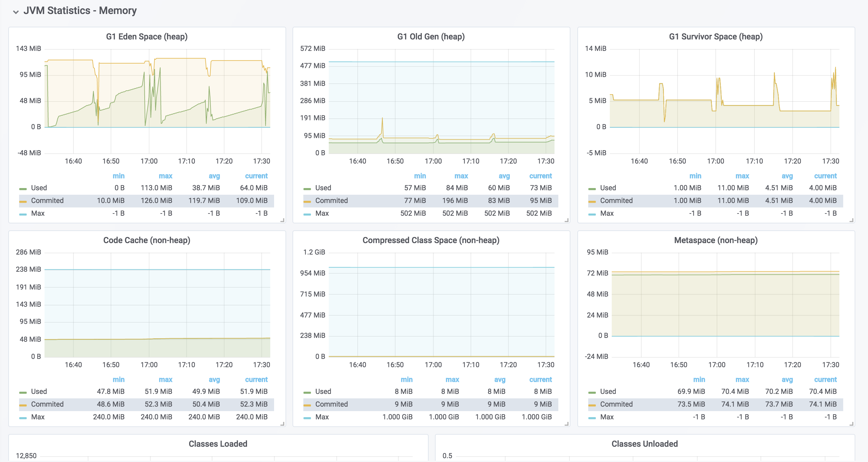Click resize handle of G1 Survivor Space panel
The image size is (868, 462).
tap(851, 220)
